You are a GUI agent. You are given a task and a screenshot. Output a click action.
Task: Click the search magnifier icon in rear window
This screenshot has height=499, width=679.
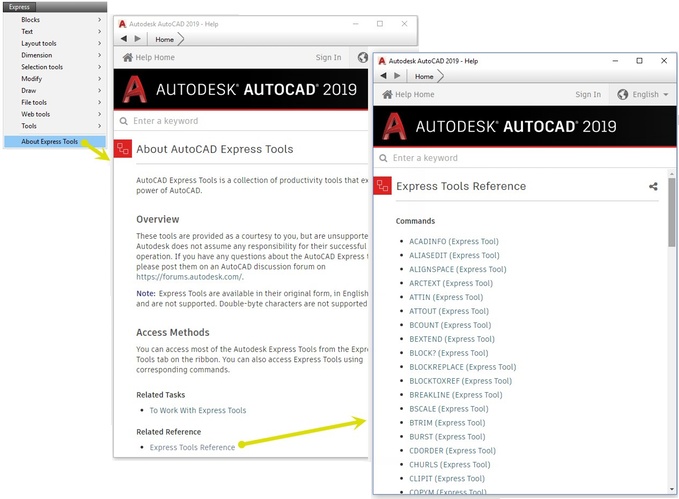[124, 121]
